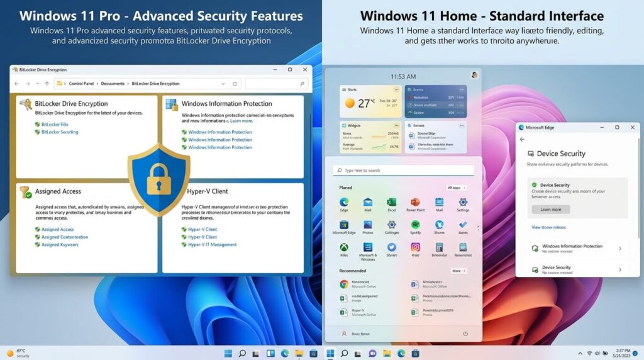The height and width of the screenshot is (360, 644).
Task: Expand the address bar history dropdown
Action: [x=223, y=84]
